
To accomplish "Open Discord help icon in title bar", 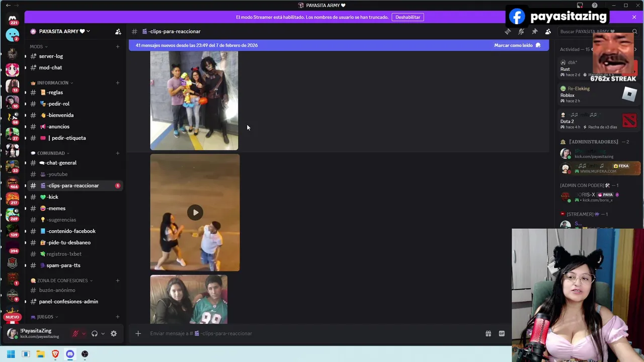I will pyautogui.click(x=595, y=6).
